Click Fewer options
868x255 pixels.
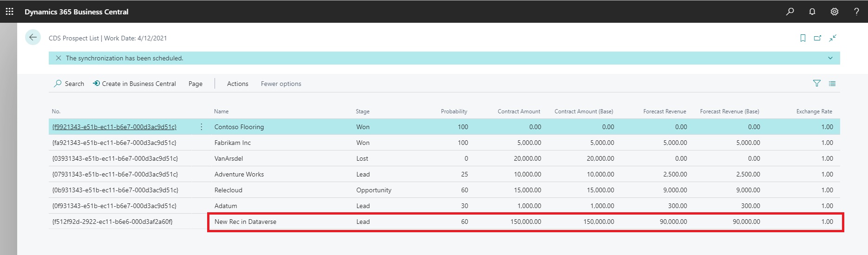point(281,84)
